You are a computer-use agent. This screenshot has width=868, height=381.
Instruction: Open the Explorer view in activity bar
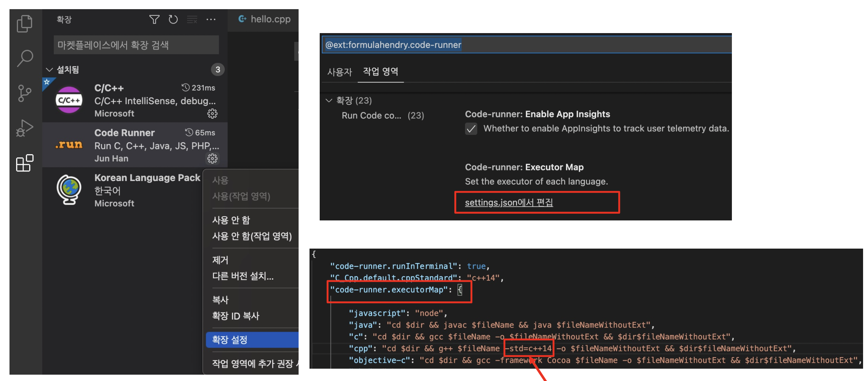(25, 24)
